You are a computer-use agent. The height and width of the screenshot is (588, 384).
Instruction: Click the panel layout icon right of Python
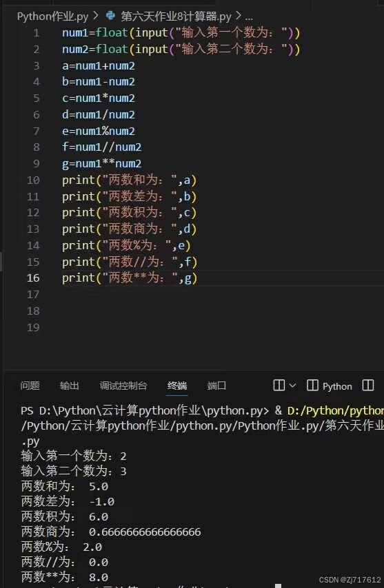[368, 385]
